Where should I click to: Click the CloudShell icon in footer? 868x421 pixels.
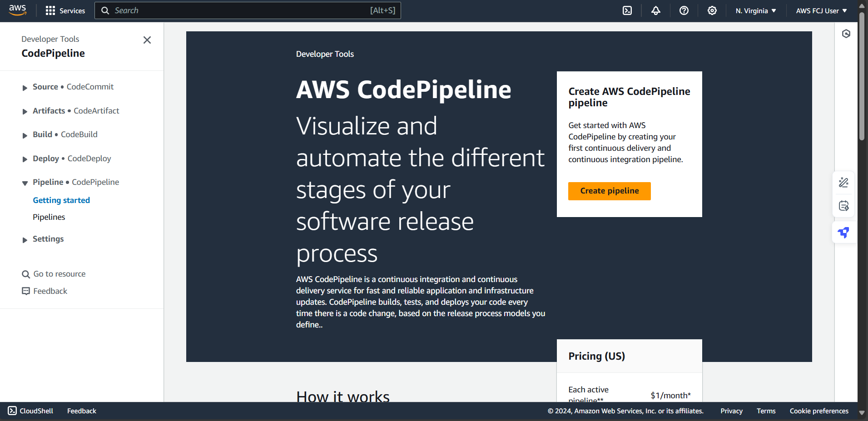tap(12, 411)
